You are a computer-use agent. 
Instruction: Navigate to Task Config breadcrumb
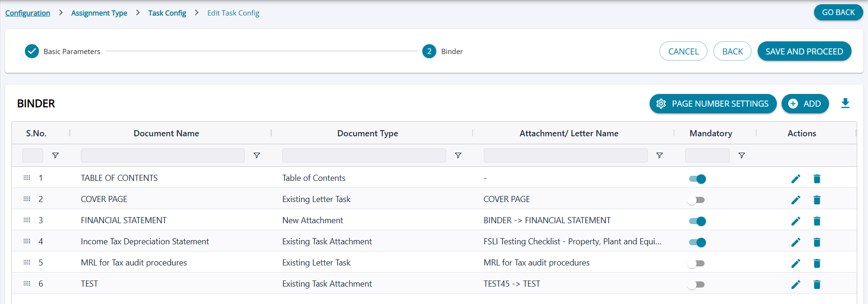(x=167, y=13)
